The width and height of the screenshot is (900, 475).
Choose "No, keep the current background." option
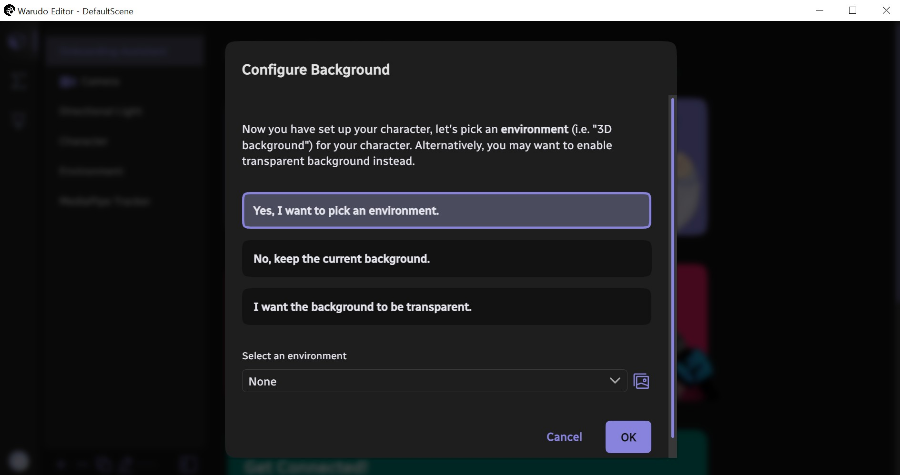pyautogui.click(x=446, y=259)
